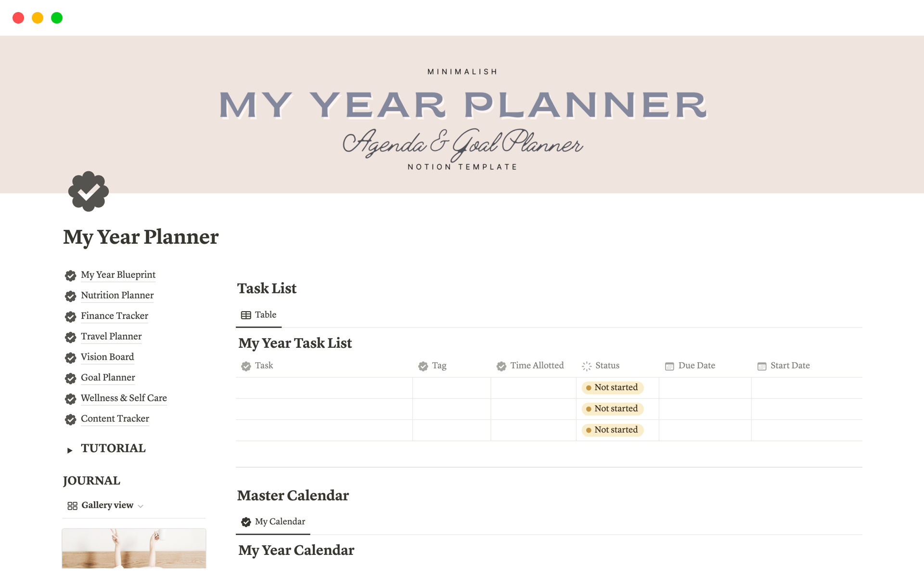924x578 pixels.
Task: Expand the TUTORIAL section
Action: click(x=70, y=450)
